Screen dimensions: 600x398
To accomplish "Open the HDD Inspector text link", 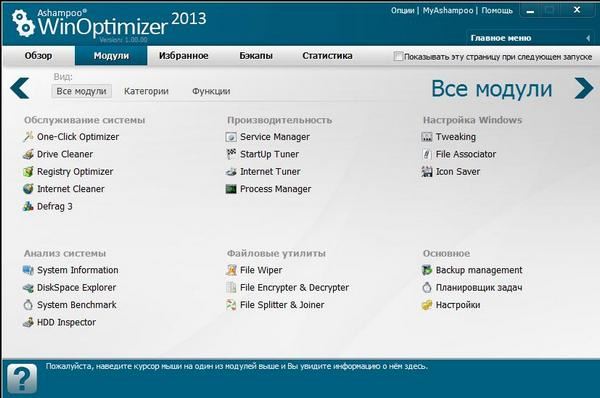I will coord(67,322).
